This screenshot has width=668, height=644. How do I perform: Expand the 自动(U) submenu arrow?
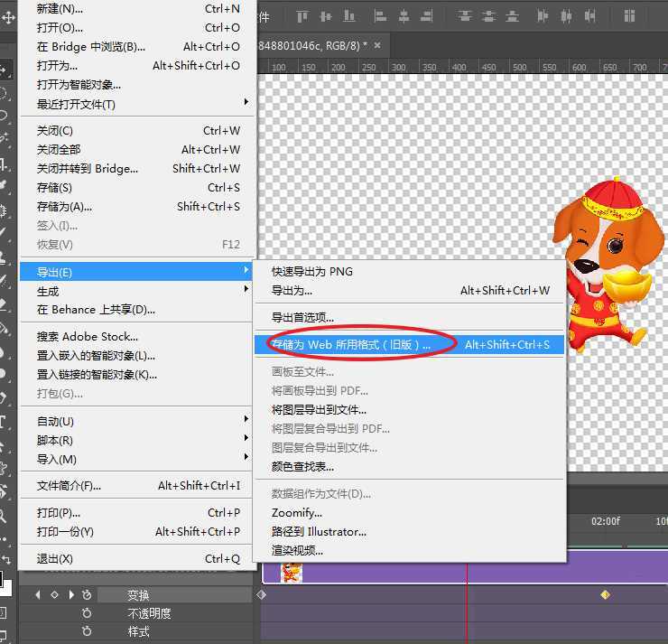tap(246, 419)
